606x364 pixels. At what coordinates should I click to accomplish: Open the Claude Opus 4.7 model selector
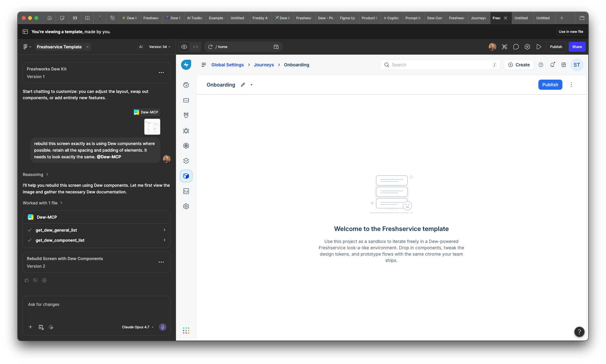tap(138, 327)
